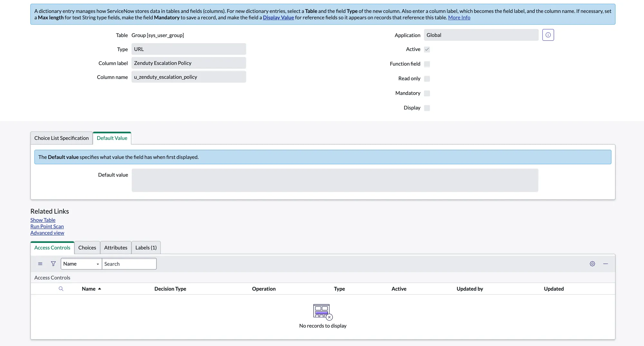The height and width of the screenshot is (346, 644).
Task: Click the Type field showing URL
Action: pyautogui.click(x=189, y=49)
